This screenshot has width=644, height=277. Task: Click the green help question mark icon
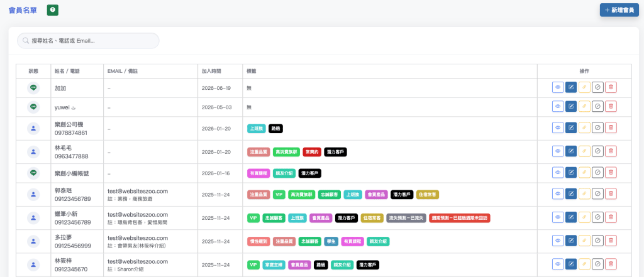click(53, 10)
